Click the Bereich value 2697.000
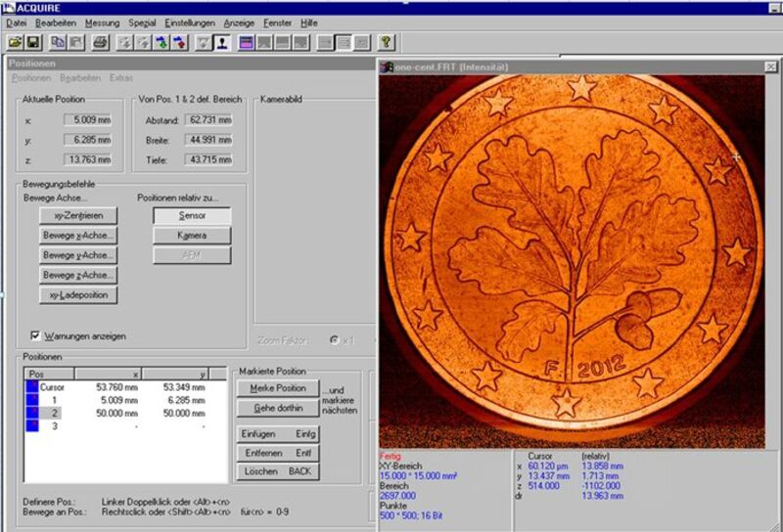 tap(397, 496)
